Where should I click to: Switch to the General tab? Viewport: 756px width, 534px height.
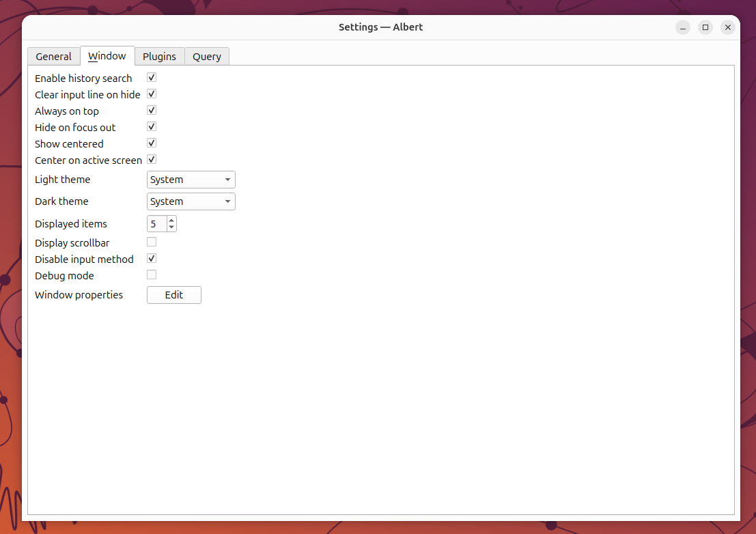(53, 57)
